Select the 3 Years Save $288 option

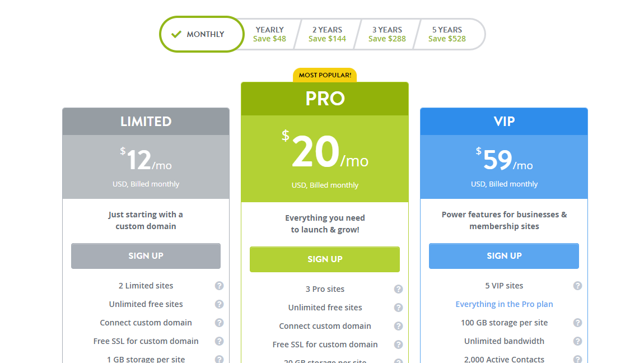tap(387, 34)
